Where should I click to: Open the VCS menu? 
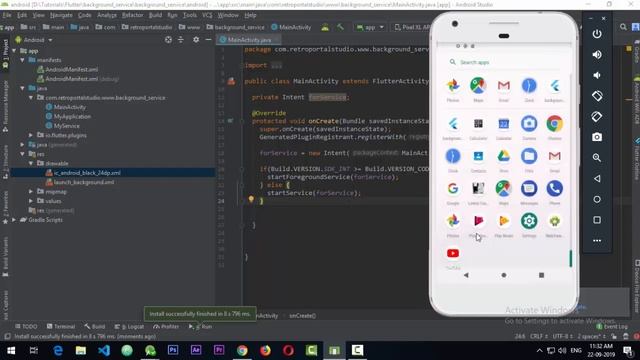[207, 15]
